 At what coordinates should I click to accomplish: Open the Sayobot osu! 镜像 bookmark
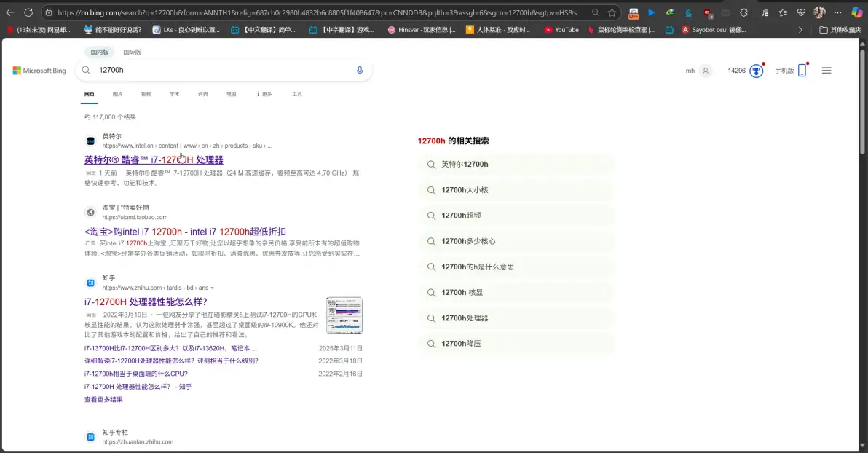pyautogui.click(x=714, y=30)
